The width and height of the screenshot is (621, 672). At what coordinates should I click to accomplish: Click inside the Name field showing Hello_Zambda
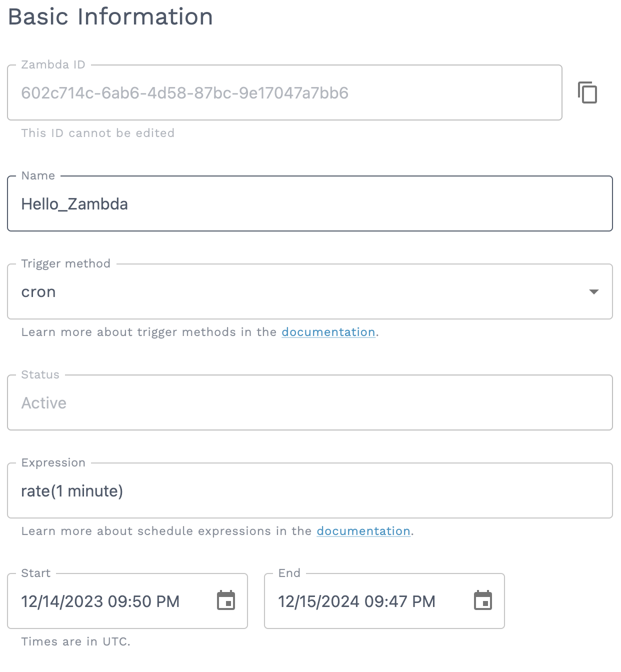coord(200,204)
